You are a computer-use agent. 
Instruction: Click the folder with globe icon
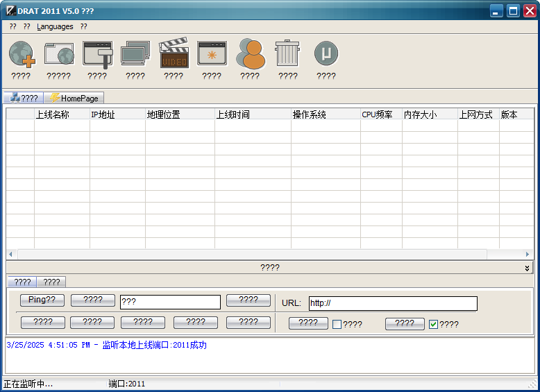[59, 54]
